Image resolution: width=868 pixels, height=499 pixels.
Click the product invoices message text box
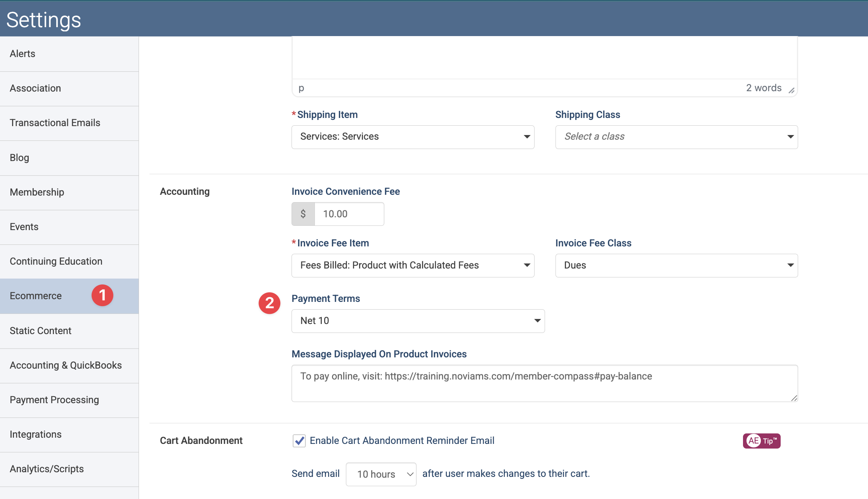(x=544, y=383)
